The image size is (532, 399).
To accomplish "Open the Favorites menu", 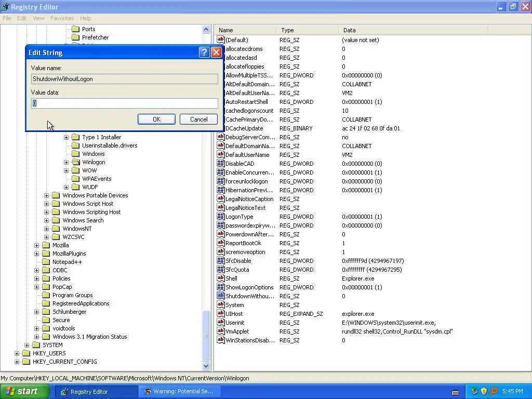I will tap(62, 18).
